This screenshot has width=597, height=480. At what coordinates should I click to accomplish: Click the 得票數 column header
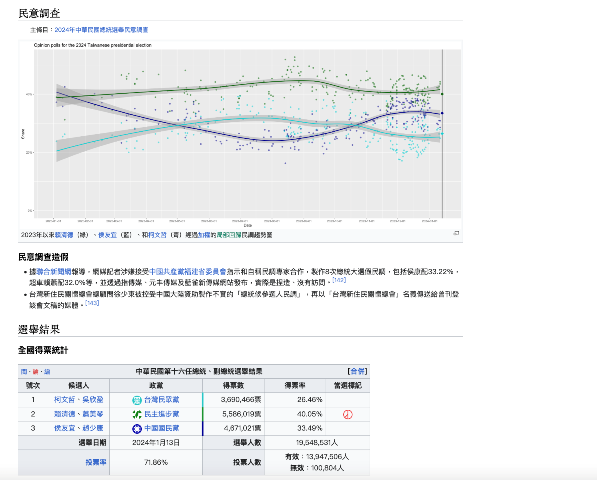click(x=233, y=386)
